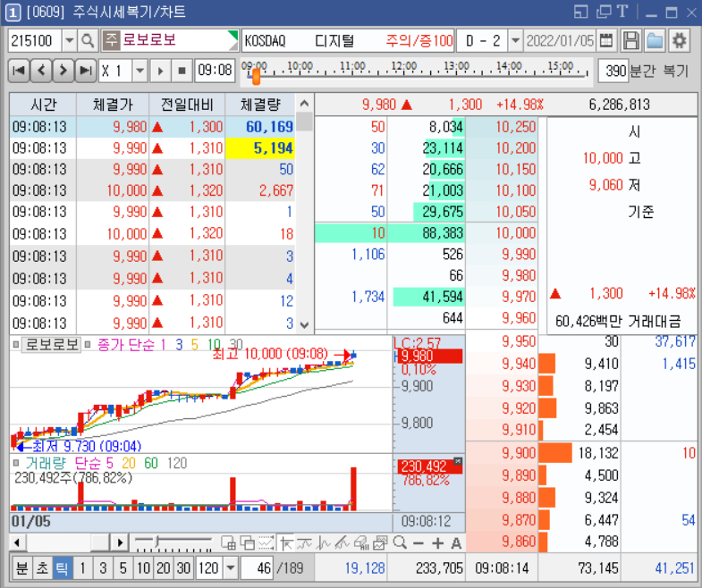Expand the 120 tick period dropdown
Viewport: 702px width, 588px height.
coord(230,568)
